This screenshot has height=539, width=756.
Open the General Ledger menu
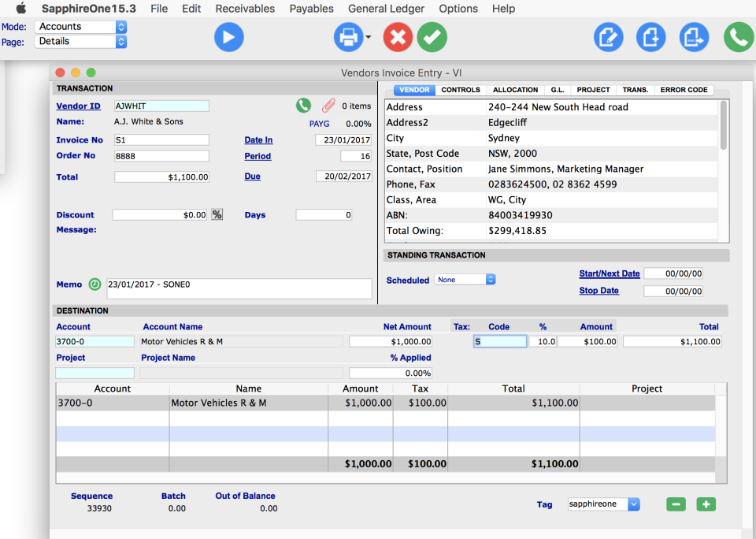(x=386, y=8)
